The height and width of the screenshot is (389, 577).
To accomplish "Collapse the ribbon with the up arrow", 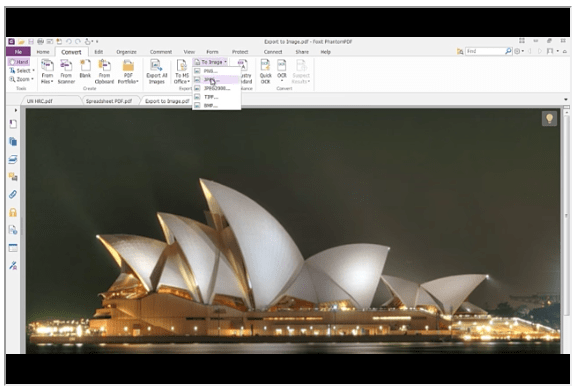I will pos(565,52).
